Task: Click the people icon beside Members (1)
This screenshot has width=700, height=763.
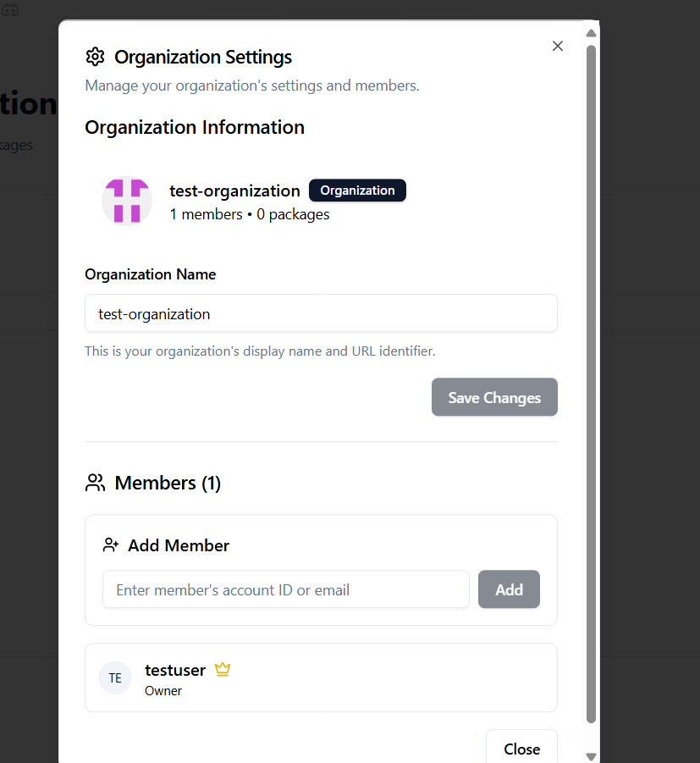Action: 96,483
